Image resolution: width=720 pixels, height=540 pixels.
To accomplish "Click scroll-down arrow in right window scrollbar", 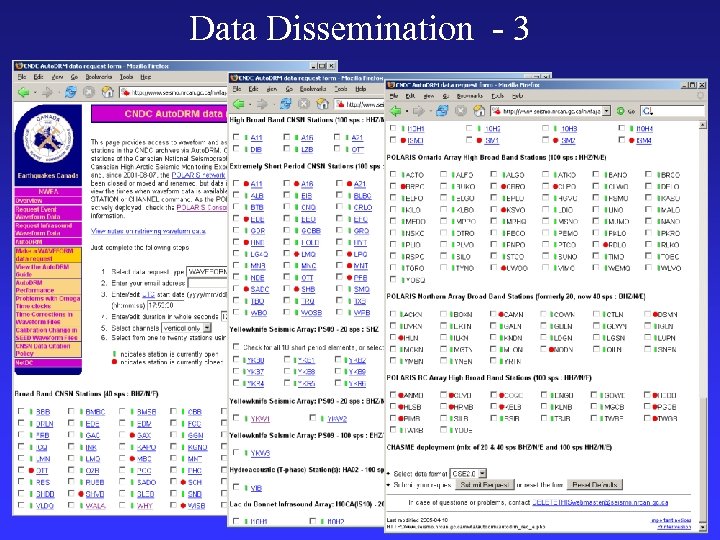I will (702, 527).
